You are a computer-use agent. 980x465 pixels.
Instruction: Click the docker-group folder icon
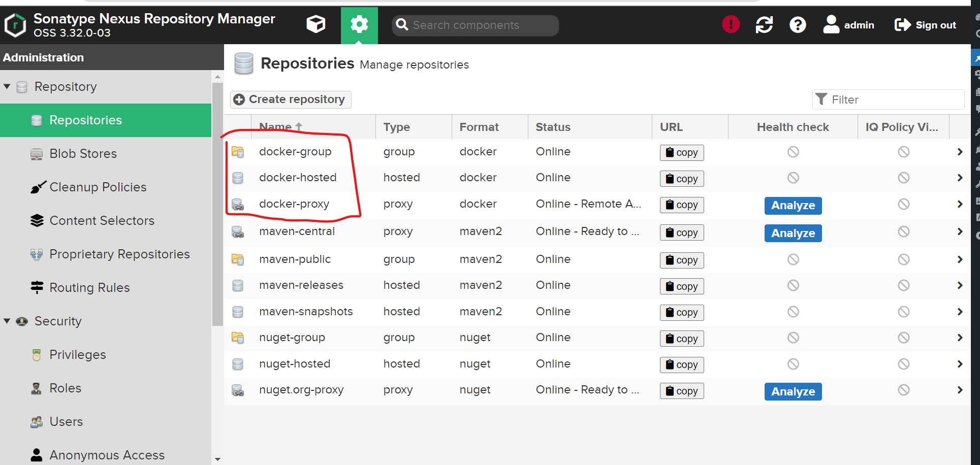(238, 152)
